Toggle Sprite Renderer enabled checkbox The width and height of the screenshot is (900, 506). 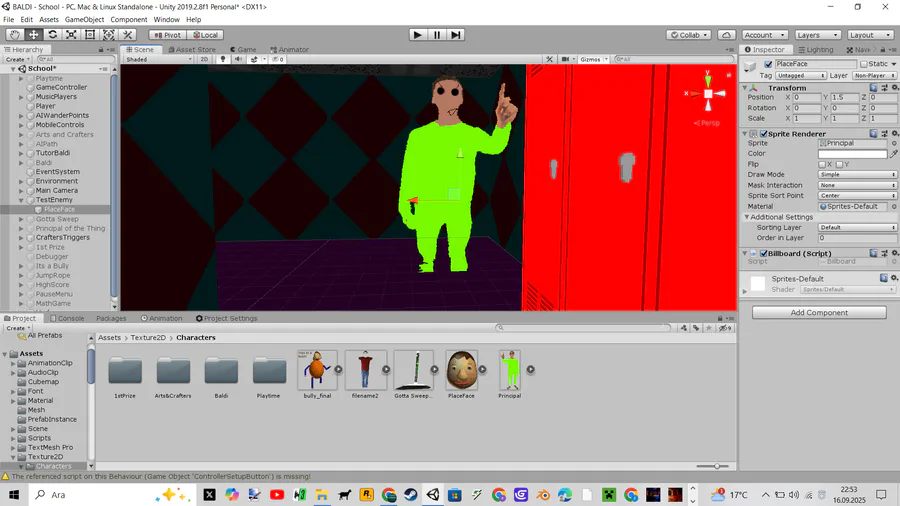click(763, 134)
